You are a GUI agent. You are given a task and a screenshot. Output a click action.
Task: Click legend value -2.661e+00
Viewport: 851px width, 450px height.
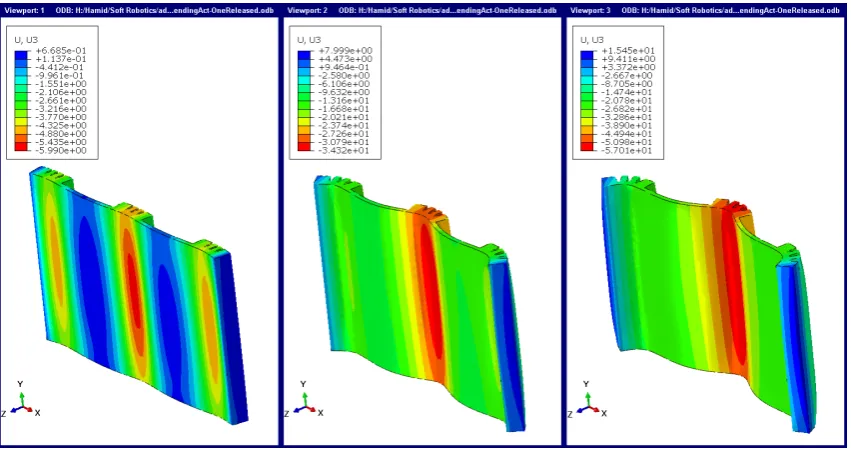point(61,100)
